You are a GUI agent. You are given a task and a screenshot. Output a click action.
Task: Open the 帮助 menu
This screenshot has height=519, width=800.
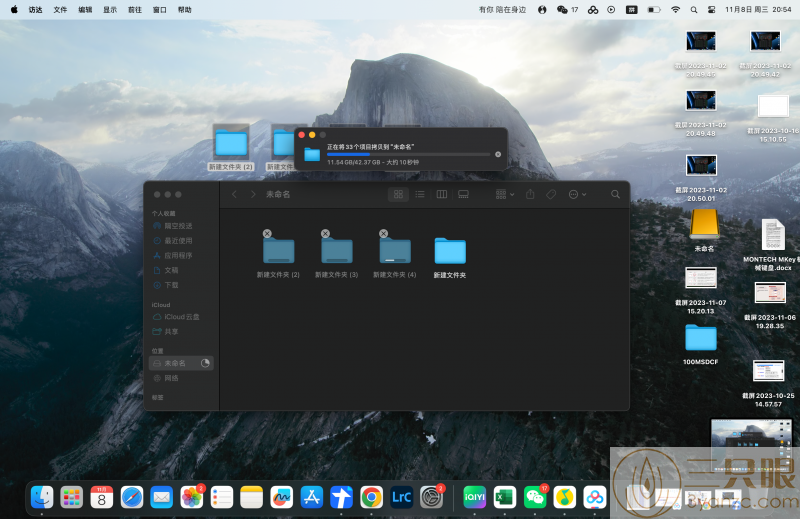pyautogui.click(x=185, y=10)
